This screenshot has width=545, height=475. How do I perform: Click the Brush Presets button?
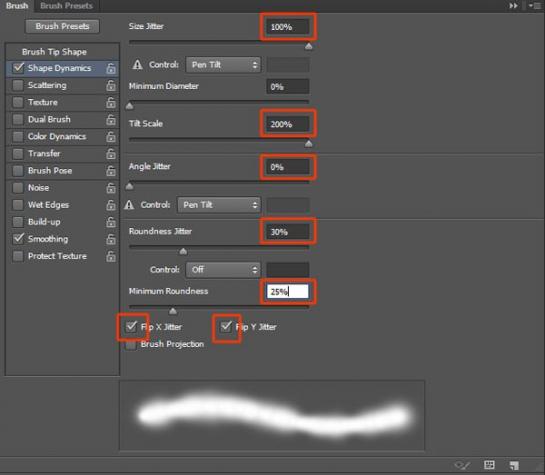point(62,26)
